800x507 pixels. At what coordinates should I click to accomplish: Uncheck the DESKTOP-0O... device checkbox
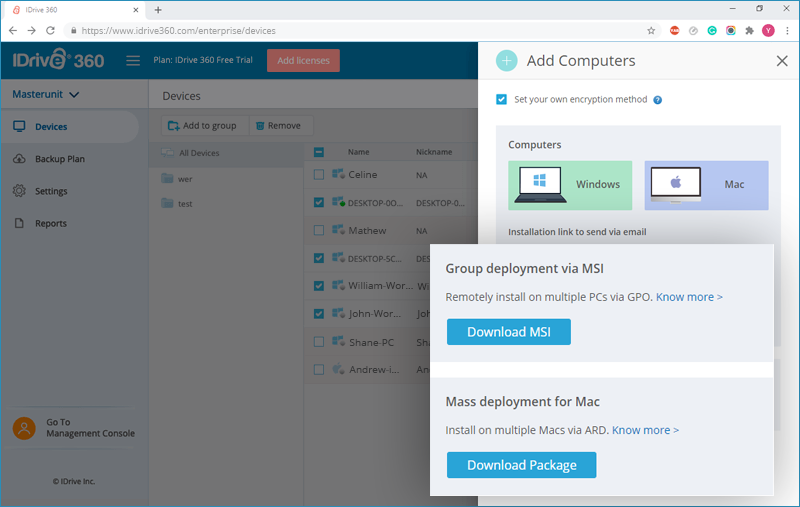pos(319,202)
